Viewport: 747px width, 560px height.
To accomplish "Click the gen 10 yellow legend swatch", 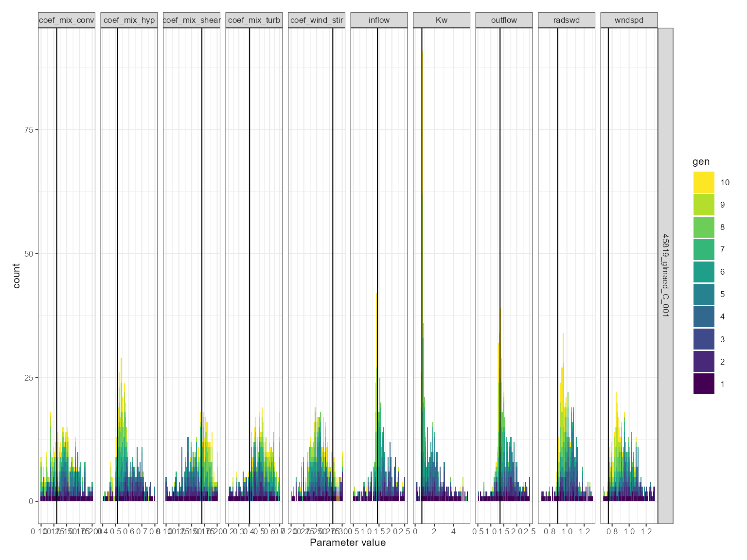I will point(704,182).
